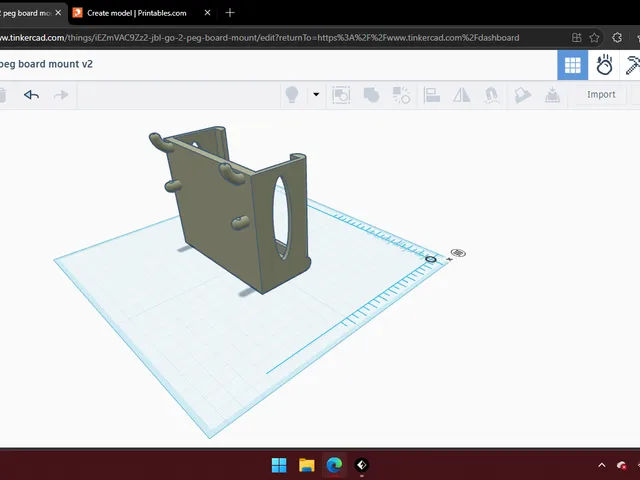
Task: Undo the last action in Tinkercad
Action: [x=31, y=95]
